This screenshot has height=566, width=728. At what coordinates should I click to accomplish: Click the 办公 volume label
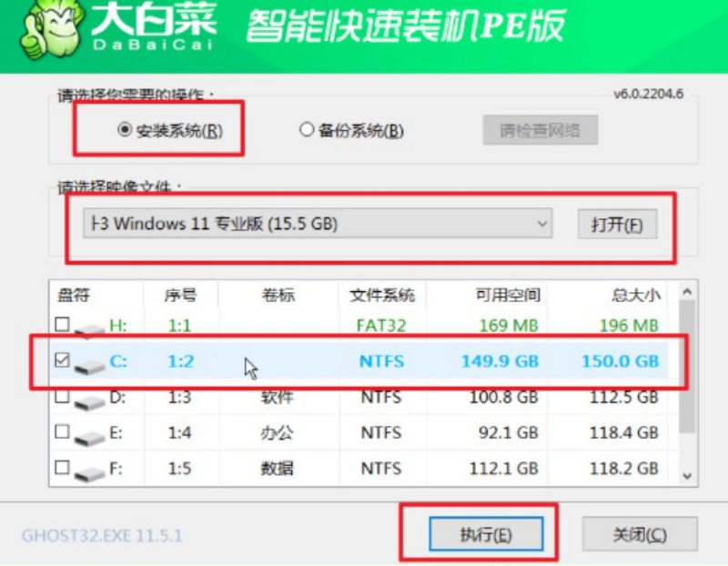(x=277, y=433)
